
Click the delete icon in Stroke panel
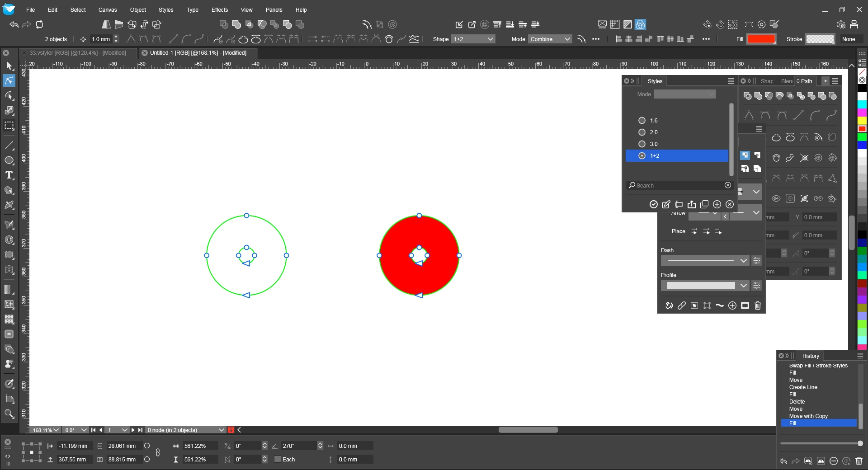pos(758,305)
